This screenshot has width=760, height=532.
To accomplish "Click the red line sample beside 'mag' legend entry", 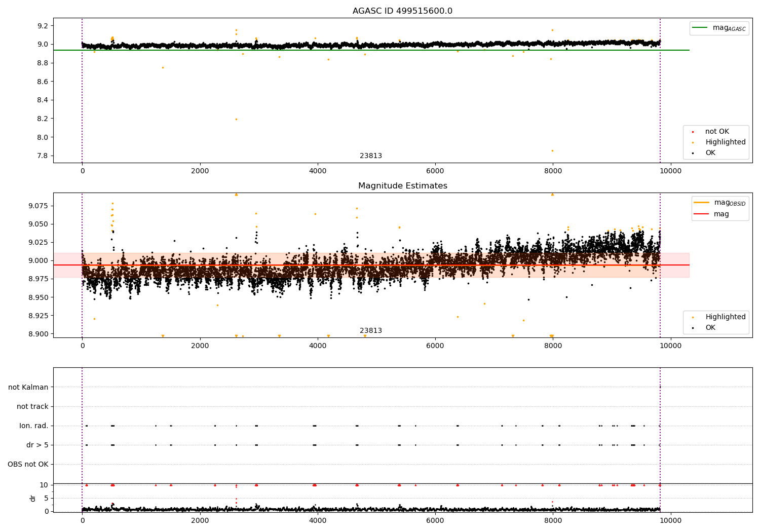I will (702, 214).
